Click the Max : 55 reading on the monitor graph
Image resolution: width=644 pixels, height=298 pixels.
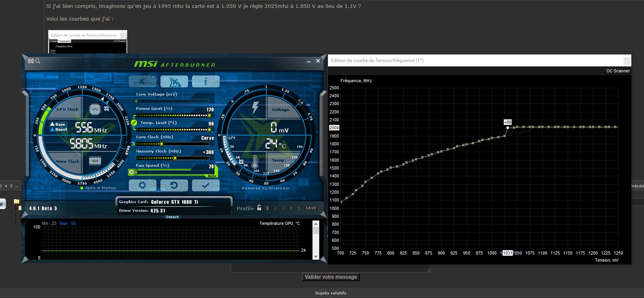68,223
